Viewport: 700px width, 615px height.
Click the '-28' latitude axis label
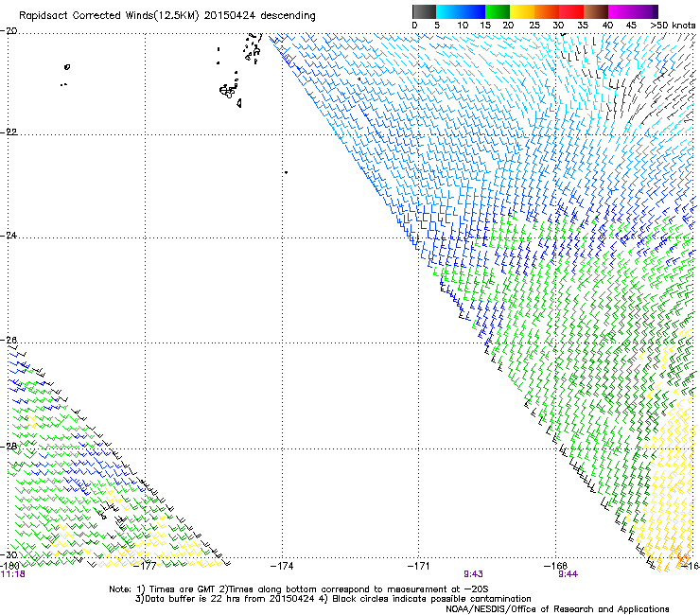point(9,446)
